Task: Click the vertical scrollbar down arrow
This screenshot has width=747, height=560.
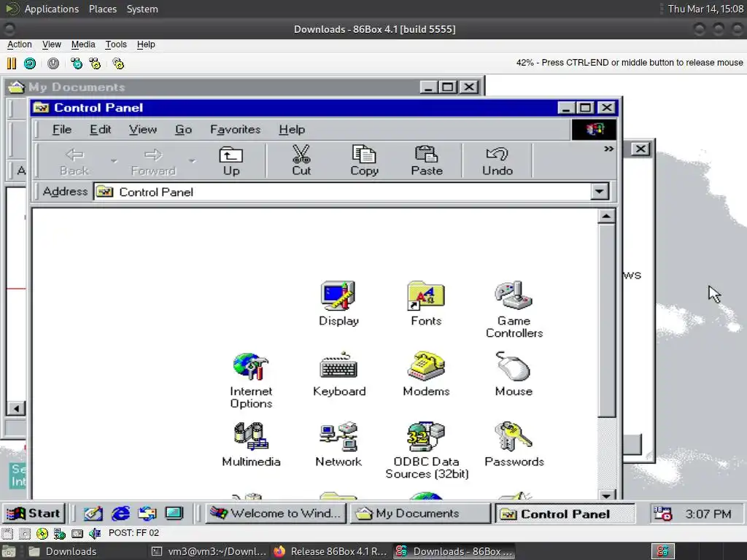Action: [606, 495]
